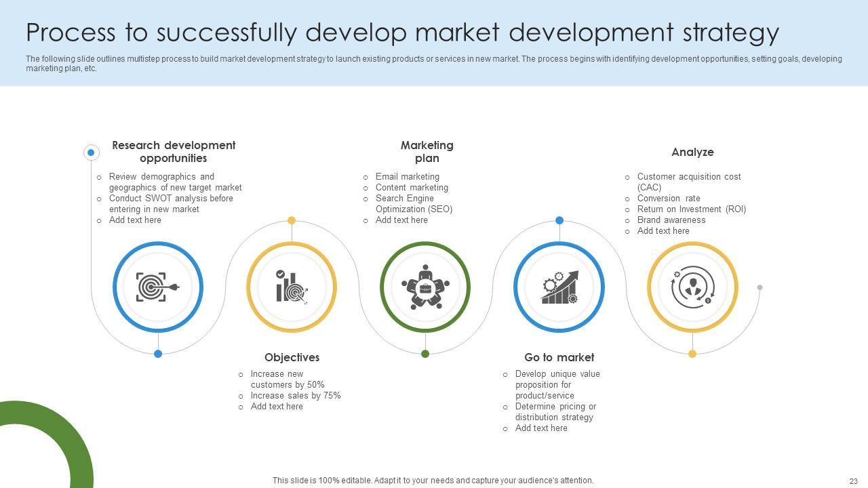The height and width of the screenshot is (488, 868).
Task: Select the "Increase sales by 75%" bullet
Action: [x=296, y=395]
